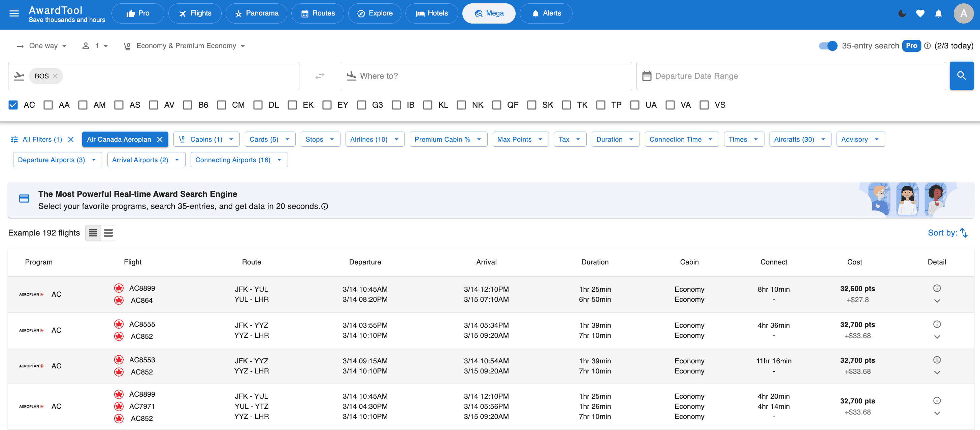Click the AwardTool logo
Screen dimensions: 980x430
point(67,14)
